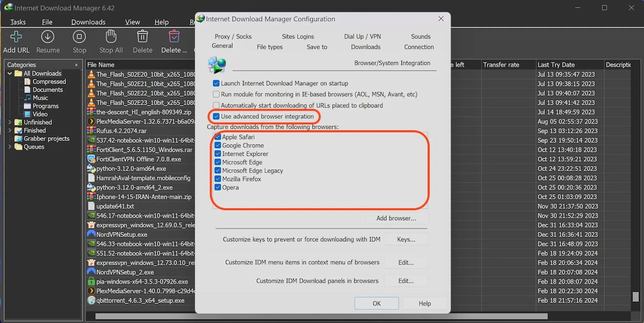Image resolution: width=644 pixels, height=323 pixels.
Task: Confirm settings with the OK button
Action: [x=376, y=303]
